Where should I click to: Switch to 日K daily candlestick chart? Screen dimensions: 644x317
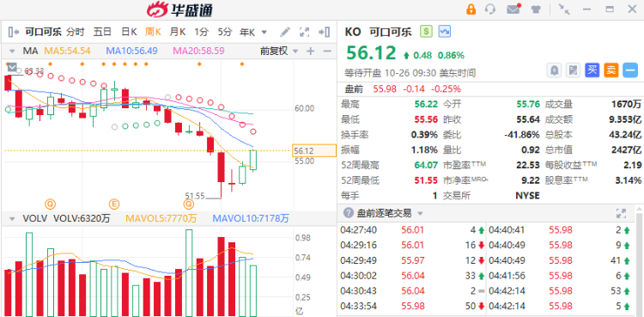coord(129,32)
